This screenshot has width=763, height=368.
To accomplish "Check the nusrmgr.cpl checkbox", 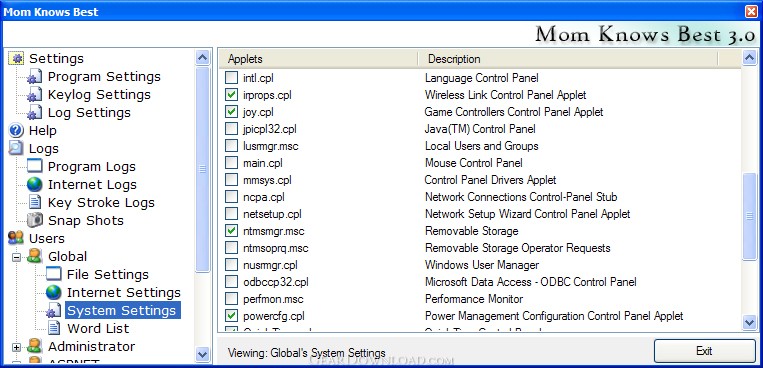I will click(232, 265).
